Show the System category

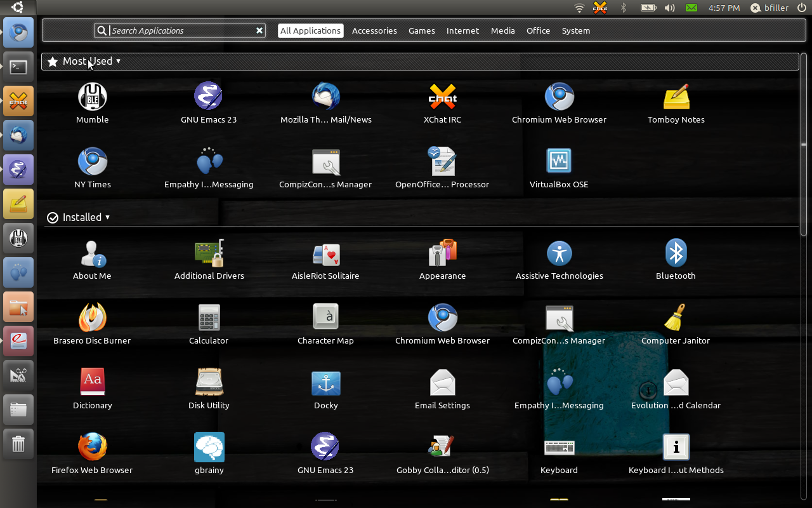(575, 30)
